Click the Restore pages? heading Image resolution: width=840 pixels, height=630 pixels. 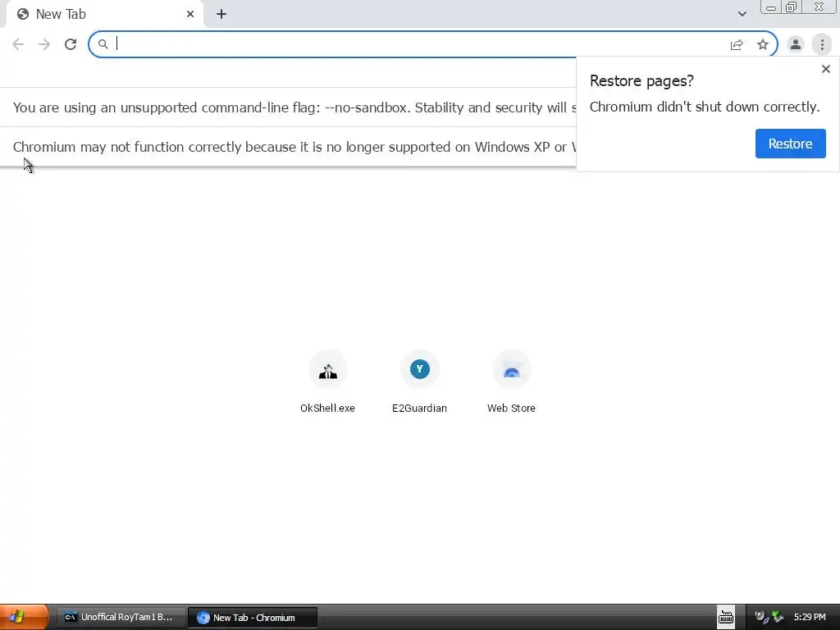point(641,81)
